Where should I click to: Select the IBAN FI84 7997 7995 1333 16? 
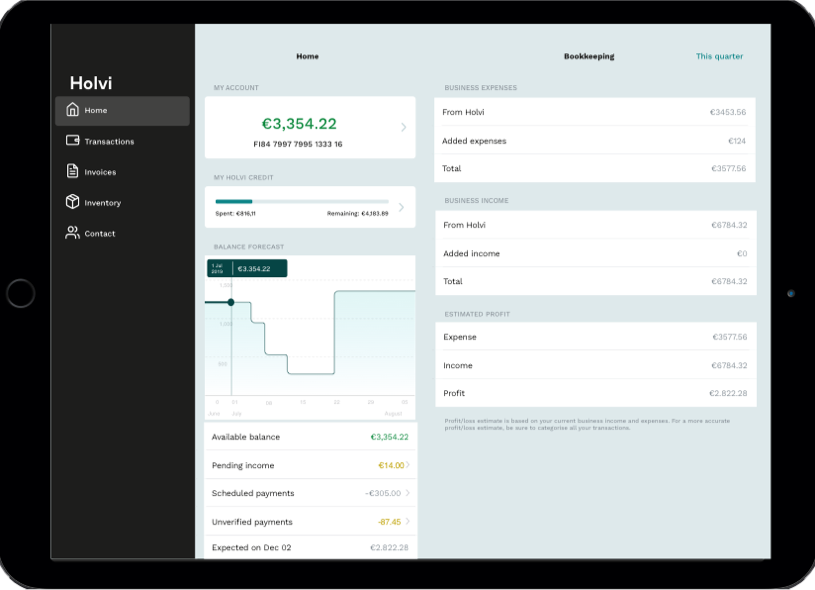click(298, 144)
